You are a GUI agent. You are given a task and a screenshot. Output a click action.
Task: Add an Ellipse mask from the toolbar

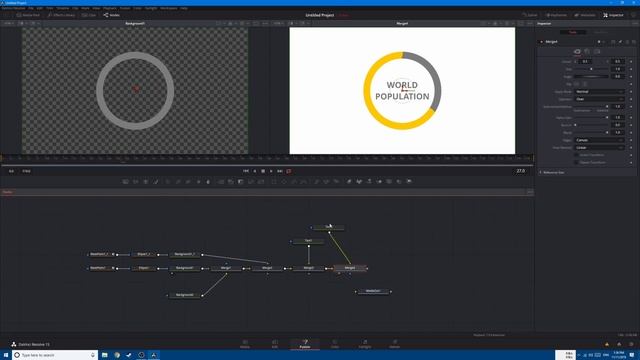[x=284, y=181]
